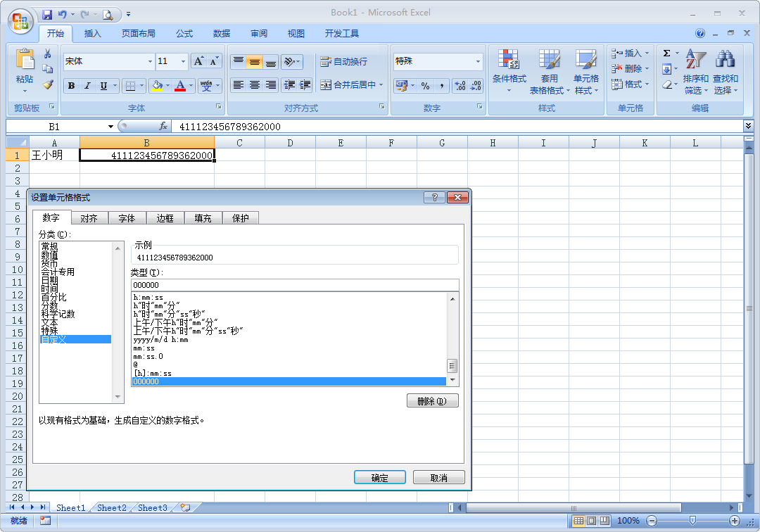Image resolution: width=760 pixels, height=532 pixels.
Task: Click the Format Painter brush icon
Action: click(x=48, y=84)
